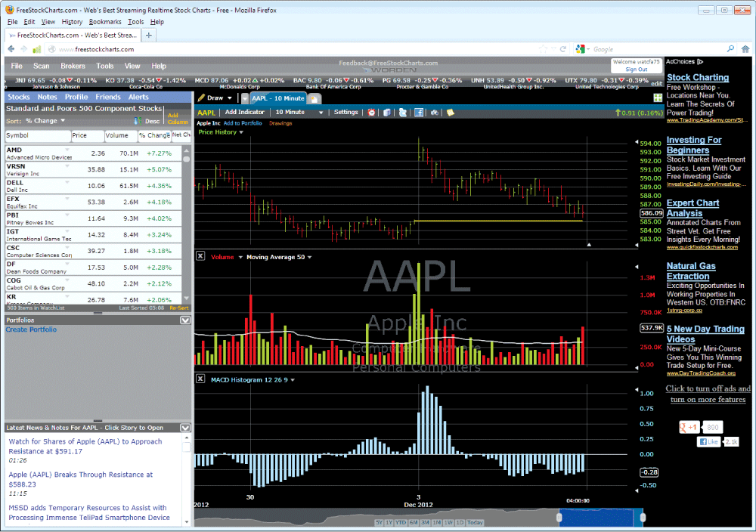Click Add to Portfolio link
The height and width of the screenshot is (532, 756).
(x=243, y=123)
